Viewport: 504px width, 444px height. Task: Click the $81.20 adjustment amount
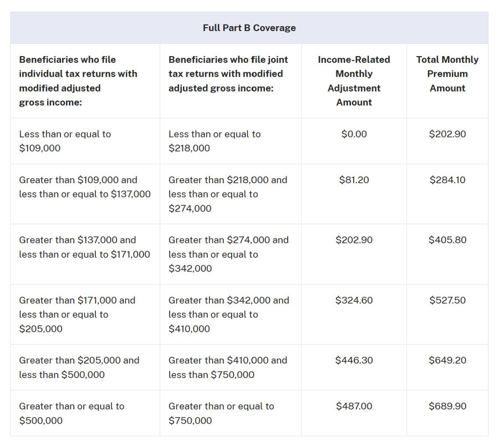354,180
